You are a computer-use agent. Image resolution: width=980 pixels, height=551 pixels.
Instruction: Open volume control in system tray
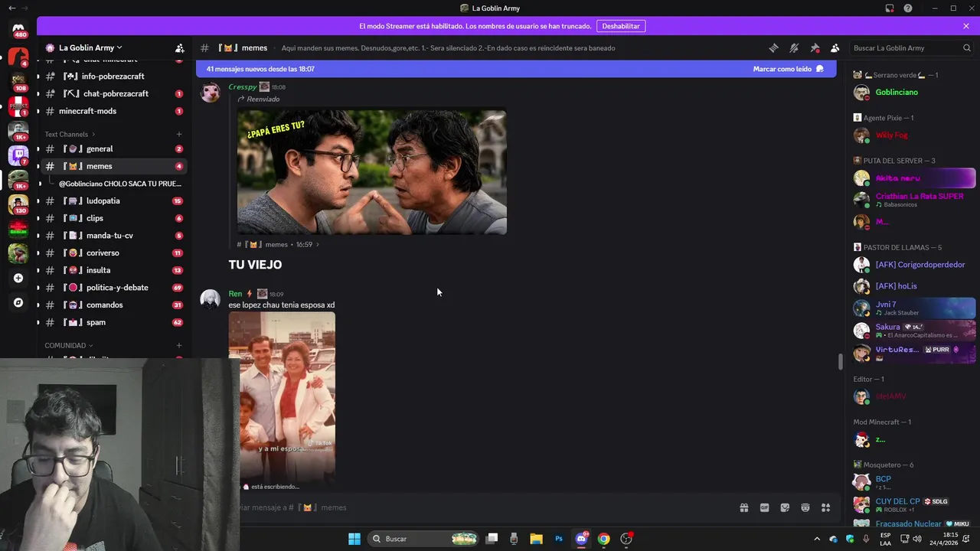point(917,539)
